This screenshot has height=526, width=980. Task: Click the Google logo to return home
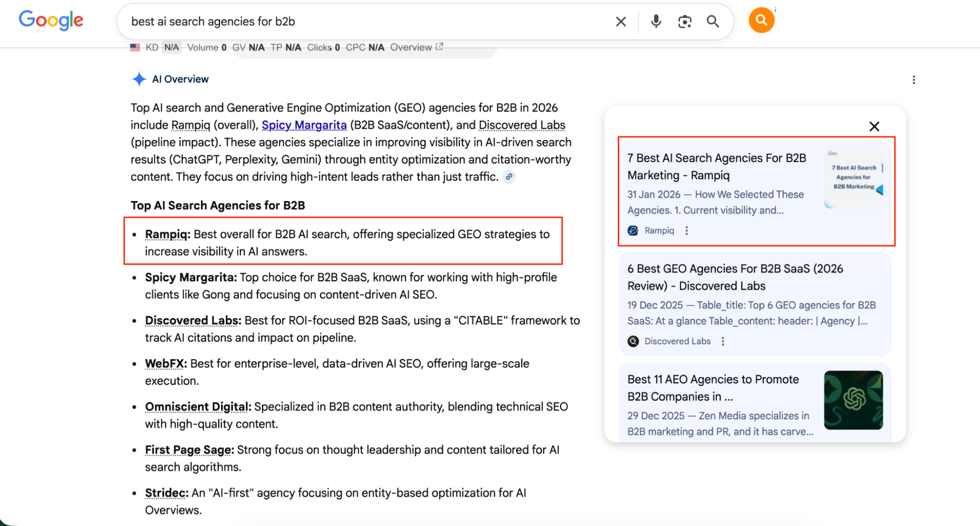point(50,20)
